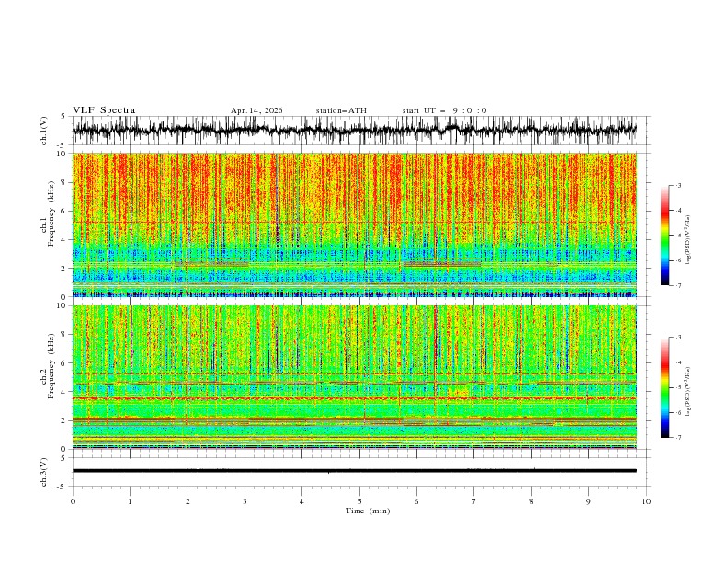Click inside the ch.1 spectrogram panel

354,224
